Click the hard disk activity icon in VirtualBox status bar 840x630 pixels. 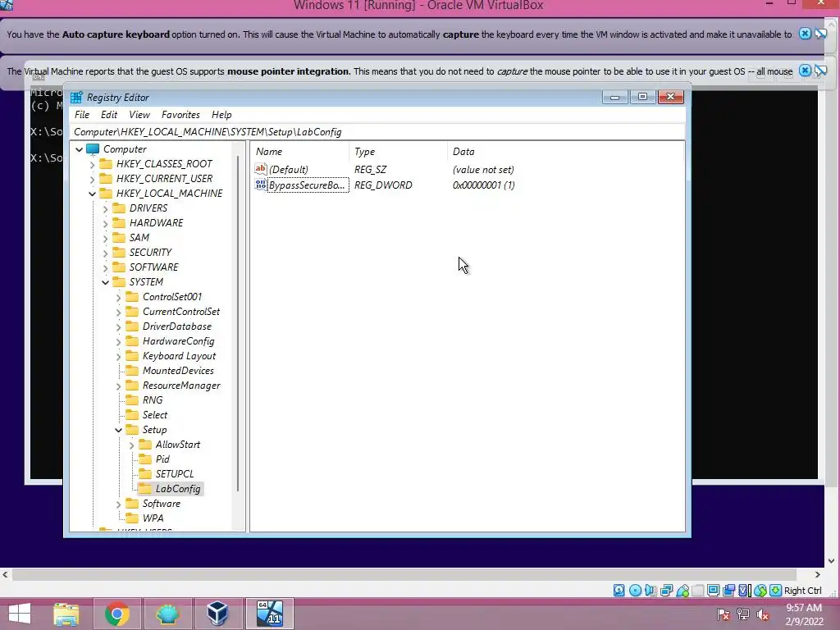[x=619, y=591]
